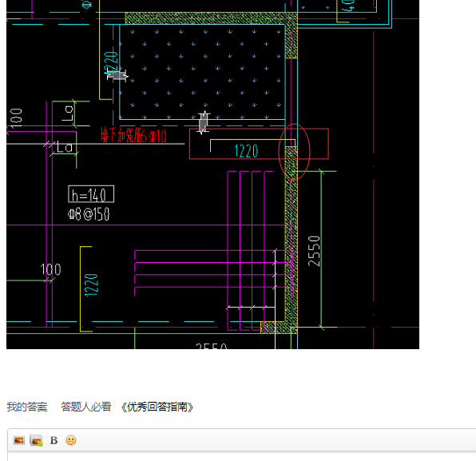Click the insert image icon in editor toolbar
476x461 pixels.
(x=19, y=440)
